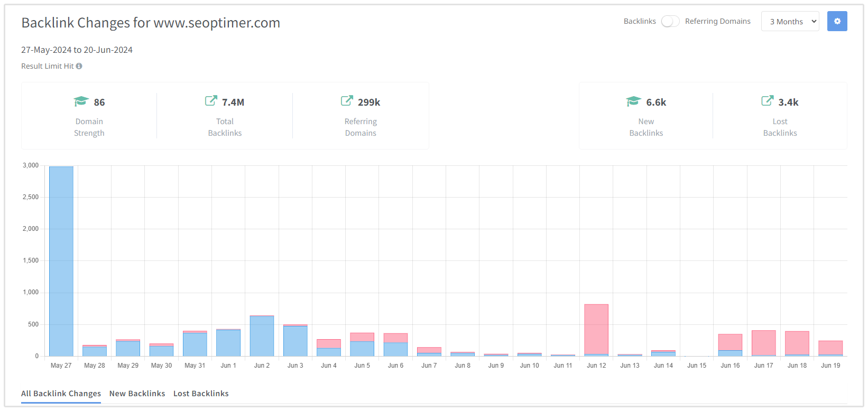Image resolution: width=868 pixels, height=411 pixels.
Task: Open the 3 Months time range dropdown
Action: point(790,21)
